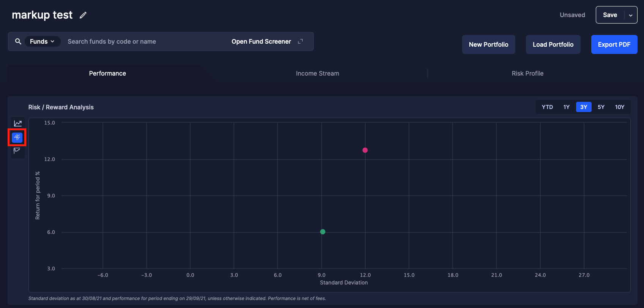Select the 3Y period

[x=584, y=107]
